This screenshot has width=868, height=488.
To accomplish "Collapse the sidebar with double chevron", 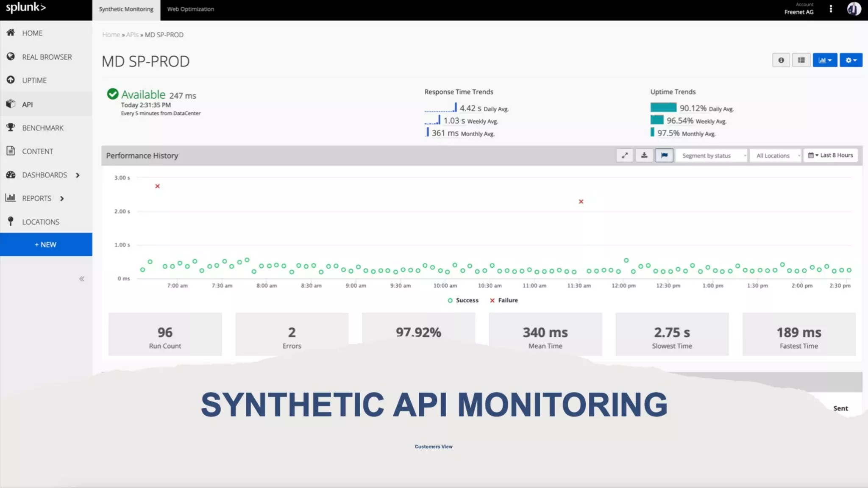I will [82, 279].
